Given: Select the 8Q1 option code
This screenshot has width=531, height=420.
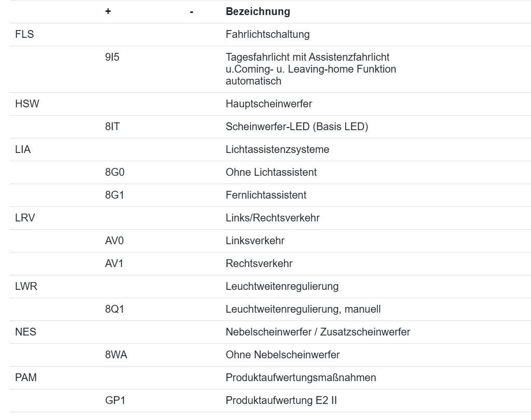Looking at the screenshot, I should coord(114,309).
